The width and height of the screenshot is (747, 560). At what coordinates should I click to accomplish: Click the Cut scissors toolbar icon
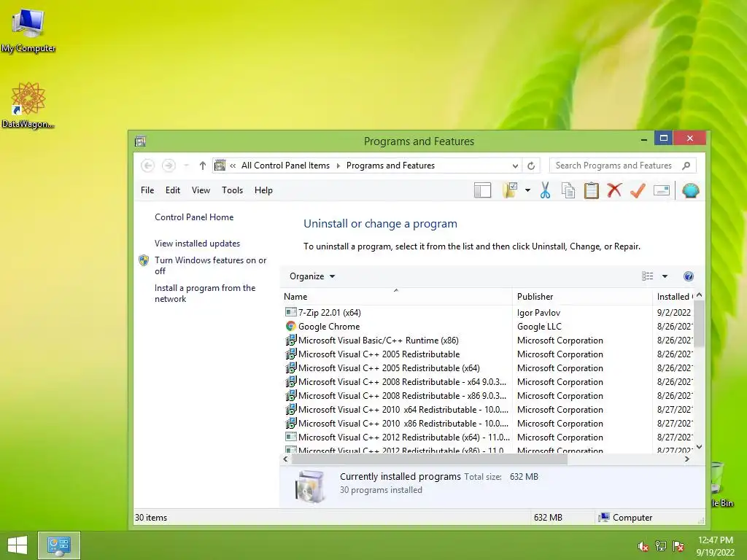click(x=546, y=190)
